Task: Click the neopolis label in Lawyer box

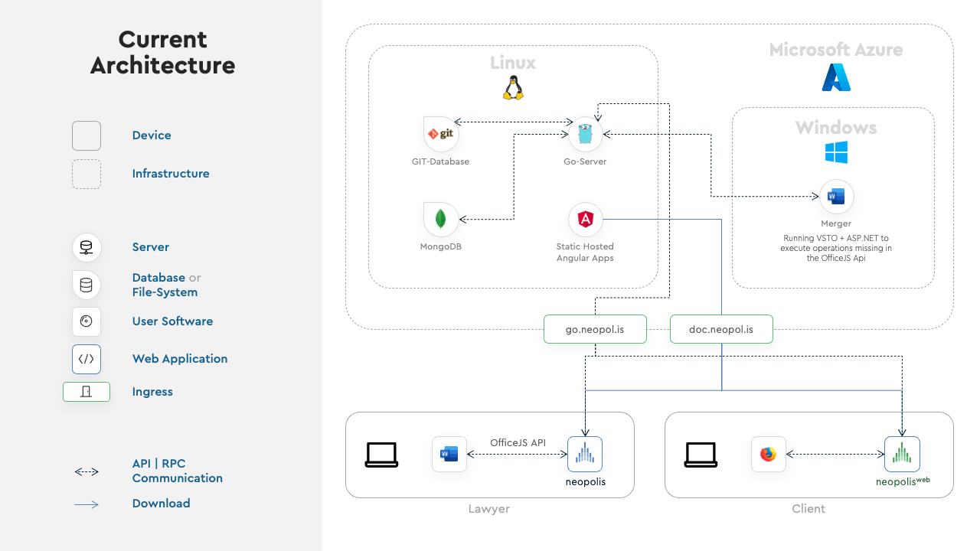Action: pos(586,482)
